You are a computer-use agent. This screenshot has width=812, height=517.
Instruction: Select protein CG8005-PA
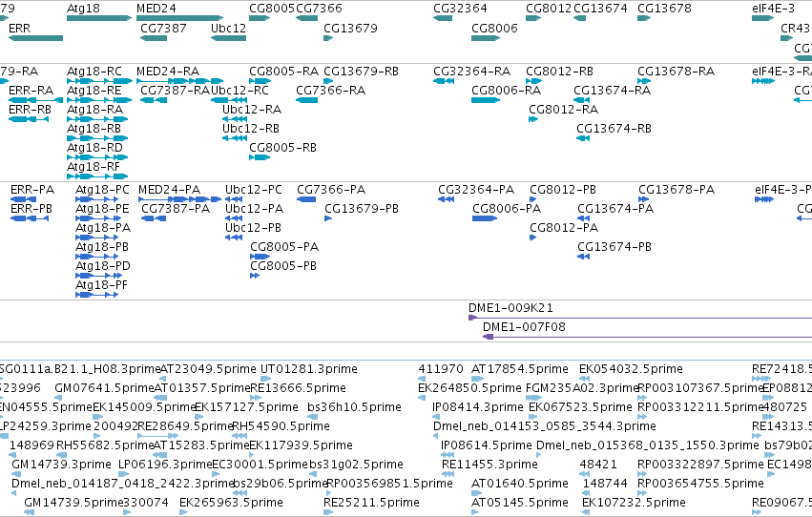click(x=284, y=247)
